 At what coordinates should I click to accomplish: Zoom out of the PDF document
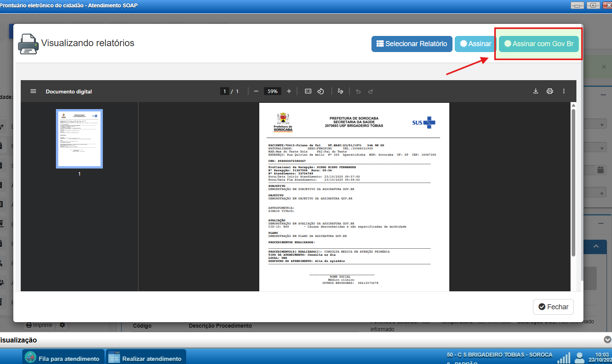pos(256,91)
